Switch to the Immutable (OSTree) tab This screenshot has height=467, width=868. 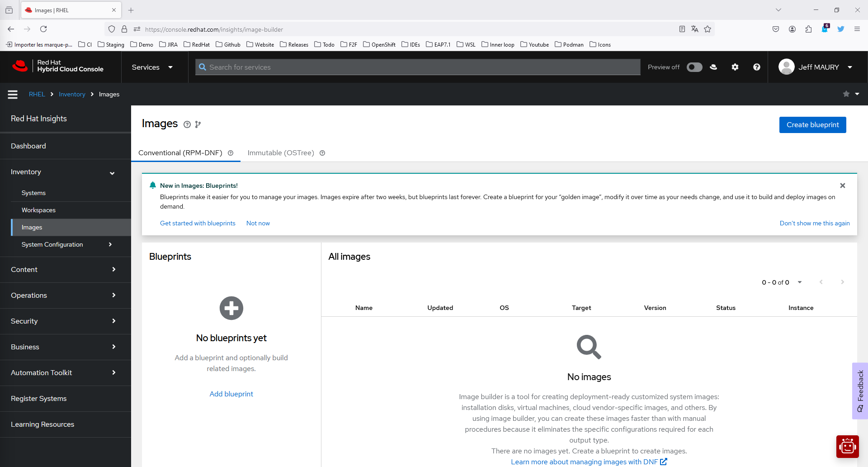280,153
